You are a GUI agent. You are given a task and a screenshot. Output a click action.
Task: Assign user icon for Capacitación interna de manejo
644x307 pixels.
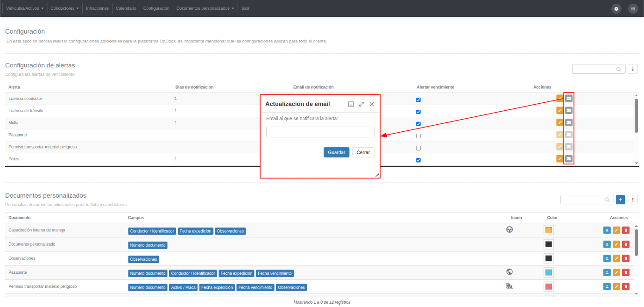pos(607,230)
